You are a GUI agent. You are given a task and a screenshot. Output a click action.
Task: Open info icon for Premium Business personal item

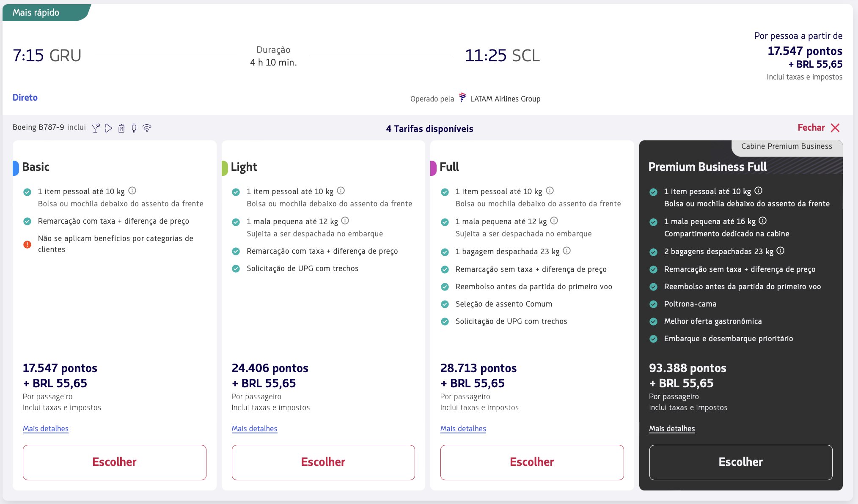(x=759, y=191)
